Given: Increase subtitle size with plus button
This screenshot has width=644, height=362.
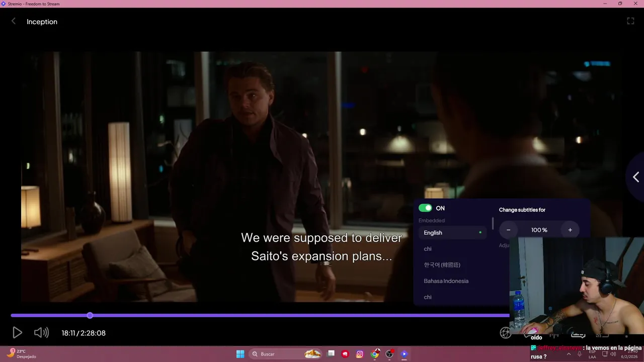Looking at the screenshot, I should tap(570, 230).
